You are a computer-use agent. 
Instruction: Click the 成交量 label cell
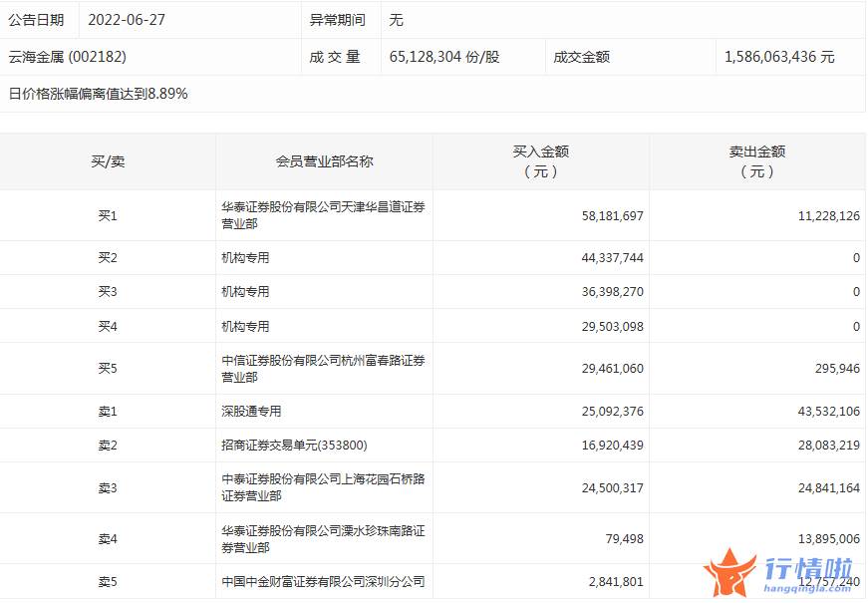coord(335,57)
